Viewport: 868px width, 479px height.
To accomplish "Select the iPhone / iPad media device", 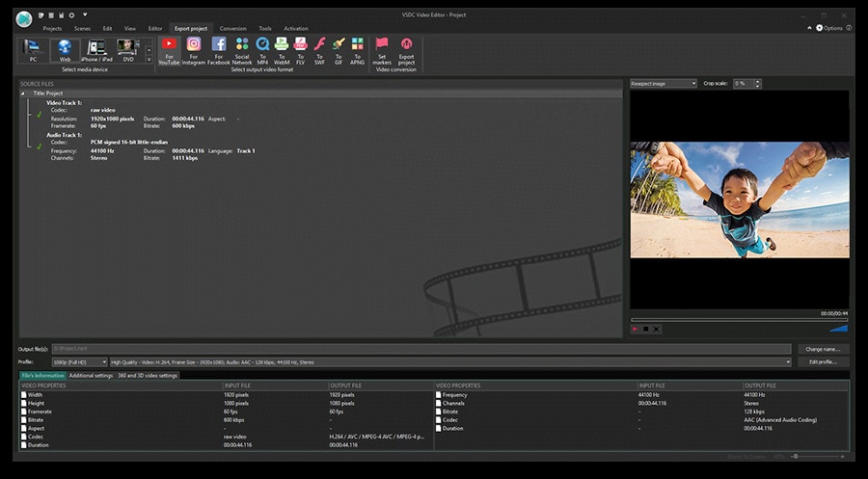I will [x=96, y=49].
